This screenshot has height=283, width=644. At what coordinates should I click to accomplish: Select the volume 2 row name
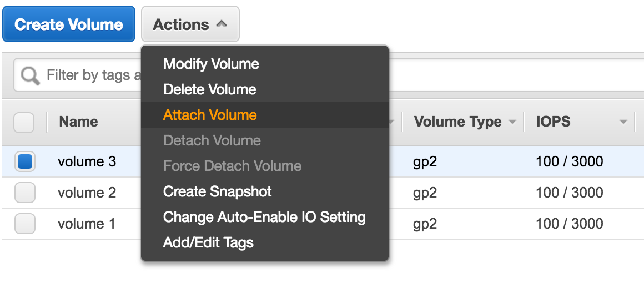(x=87, y=193)
